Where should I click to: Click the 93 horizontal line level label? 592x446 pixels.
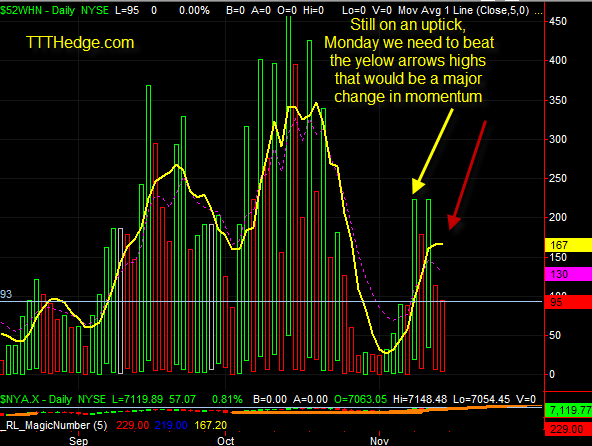pyautogui.click(x=6, y=294)
